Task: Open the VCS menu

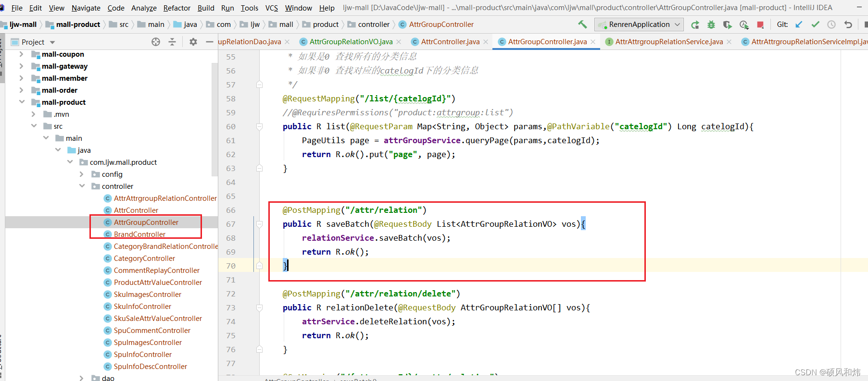Action: click(272, 8)
